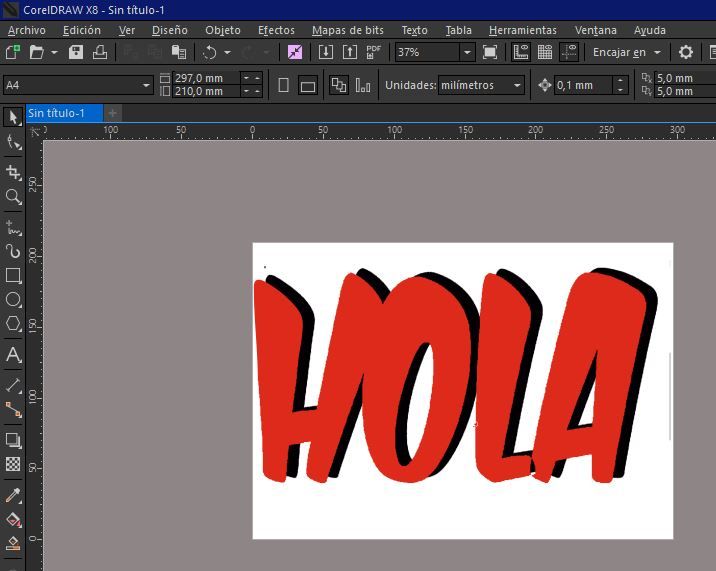Select the Drop Shadow tool

[x=13, y=439]
